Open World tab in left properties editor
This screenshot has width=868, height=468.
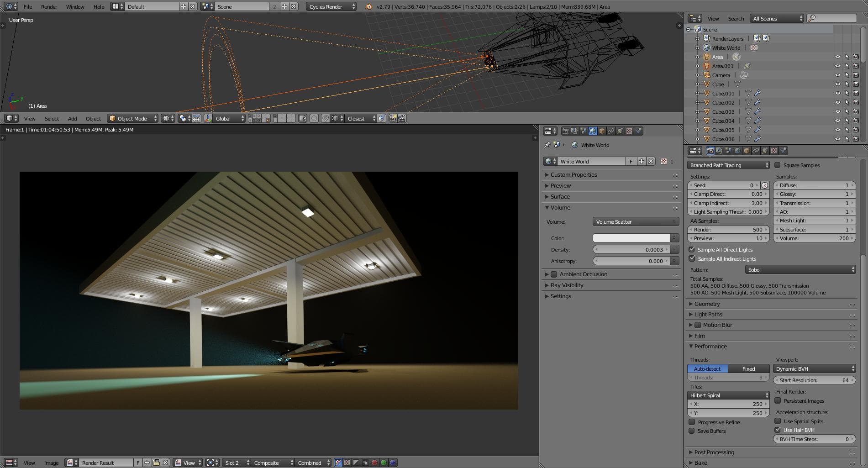[x=592, y=131]
